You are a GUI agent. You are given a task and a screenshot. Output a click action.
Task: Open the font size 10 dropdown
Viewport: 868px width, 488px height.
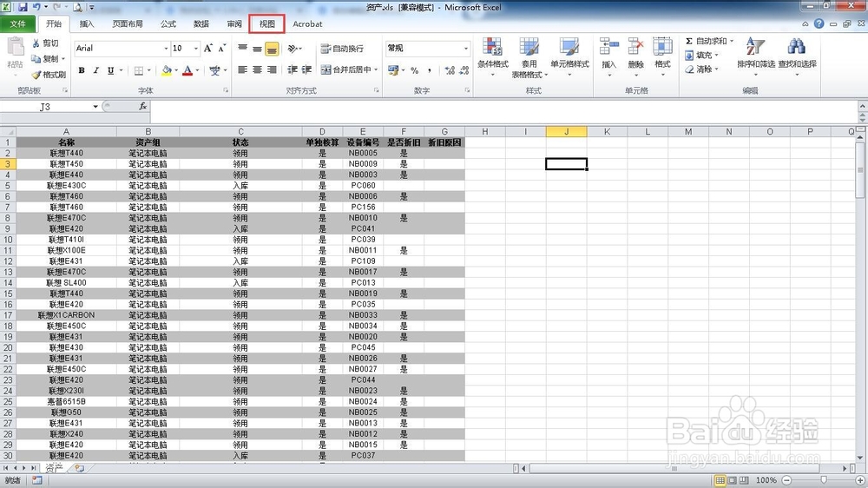(x=195, y=48)
